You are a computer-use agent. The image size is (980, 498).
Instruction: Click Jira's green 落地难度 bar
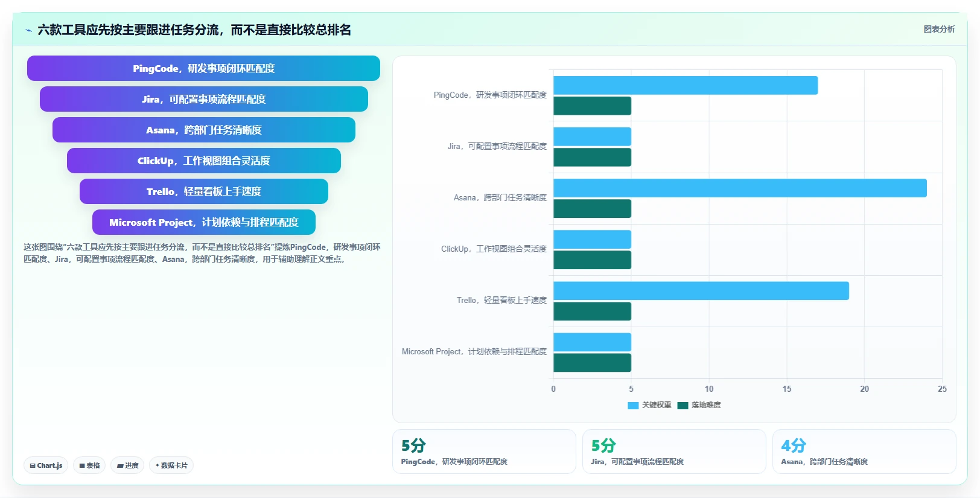[592, 157]
